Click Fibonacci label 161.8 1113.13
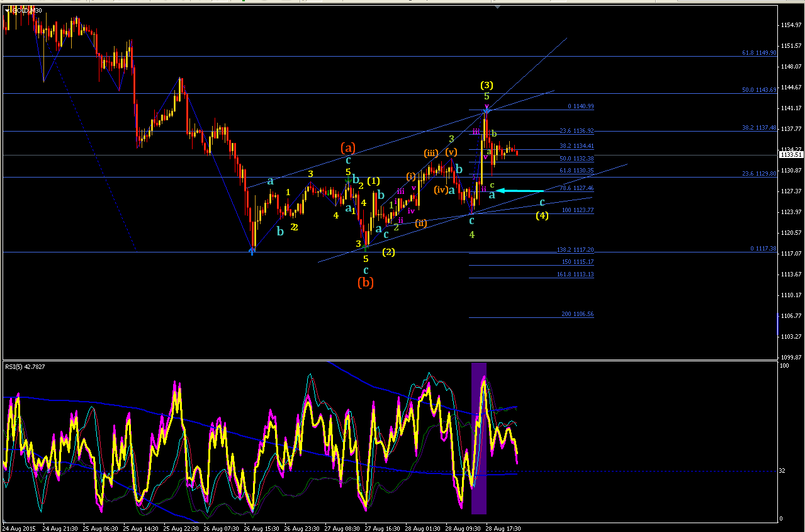805x532 pixels. pyautogui.click(x=575, y=274)
